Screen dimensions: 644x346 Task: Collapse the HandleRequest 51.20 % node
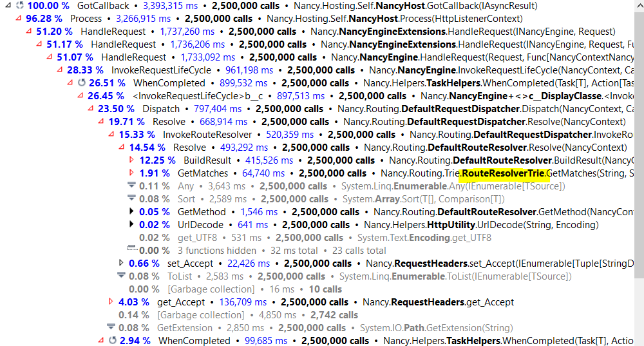click(x=29, y=31)
